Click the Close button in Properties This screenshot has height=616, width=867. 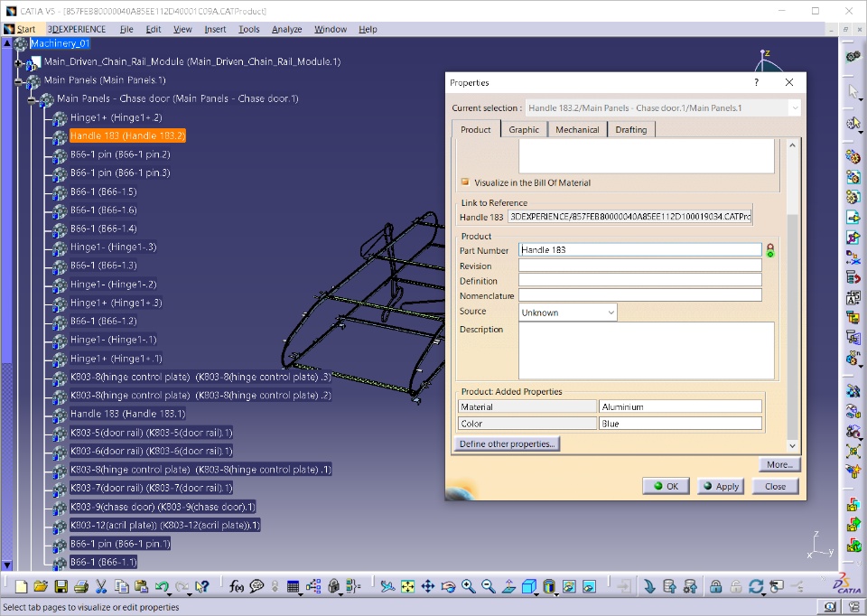(775, 486)
